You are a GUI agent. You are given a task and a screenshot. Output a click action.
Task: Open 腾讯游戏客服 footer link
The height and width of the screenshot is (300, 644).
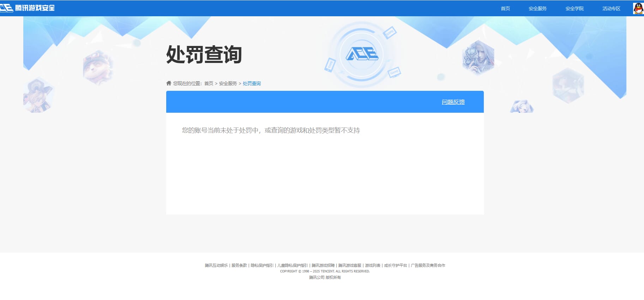point(350,265)
